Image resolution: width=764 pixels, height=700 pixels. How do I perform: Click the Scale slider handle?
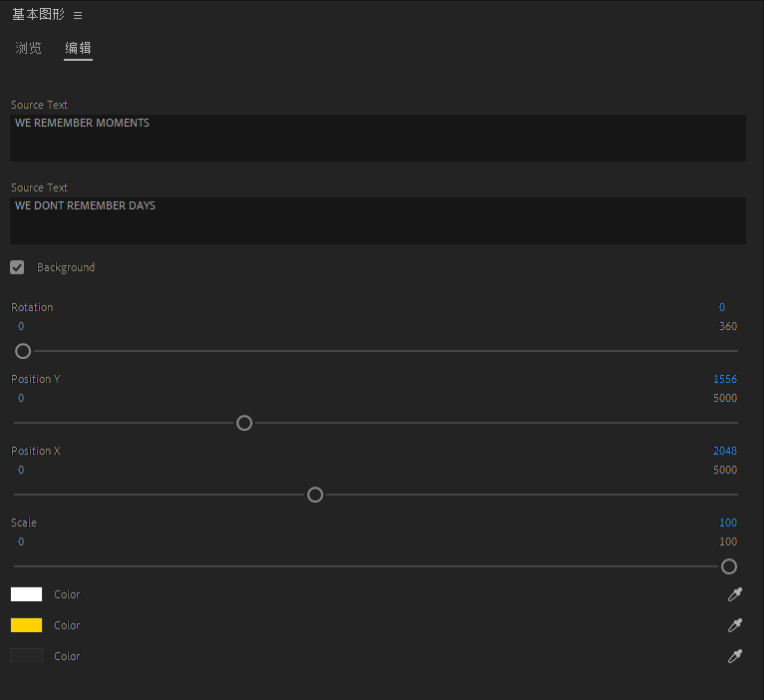coord(729,566)
